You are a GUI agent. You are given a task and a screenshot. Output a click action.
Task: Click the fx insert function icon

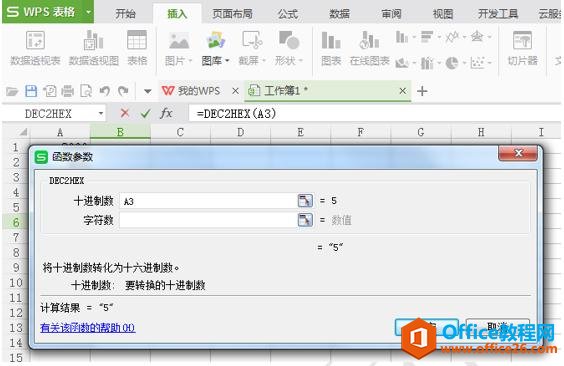(166, 113)
